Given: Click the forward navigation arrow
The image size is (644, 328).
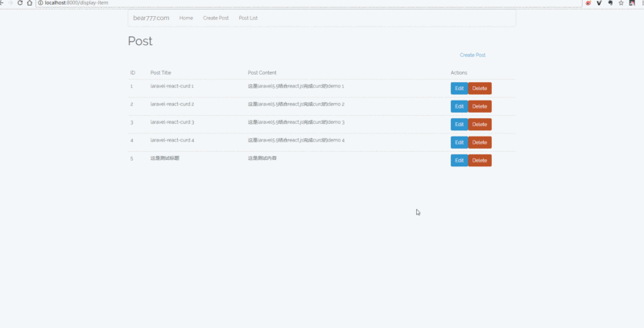Looking at the screenshot, I should pos(10,3).
